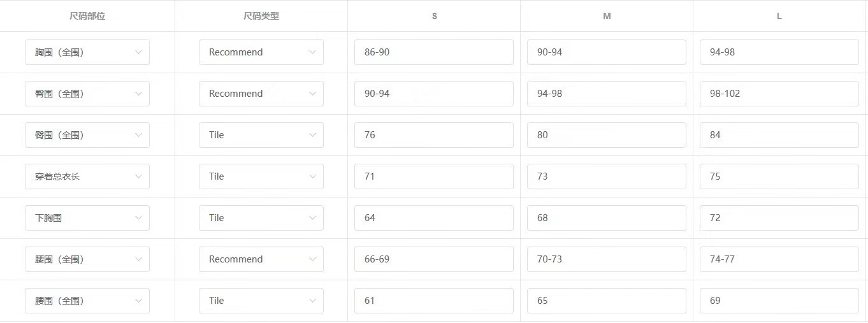Click the 尺码类型 column header
This screenshot has height=323, width=868.
261,16
